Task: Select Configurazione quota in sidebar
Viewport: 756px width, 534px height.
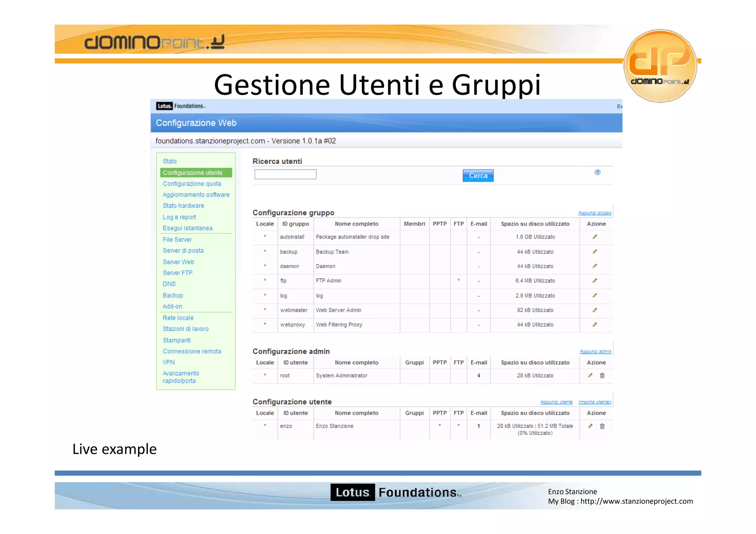Action: [x=192, y=184]
